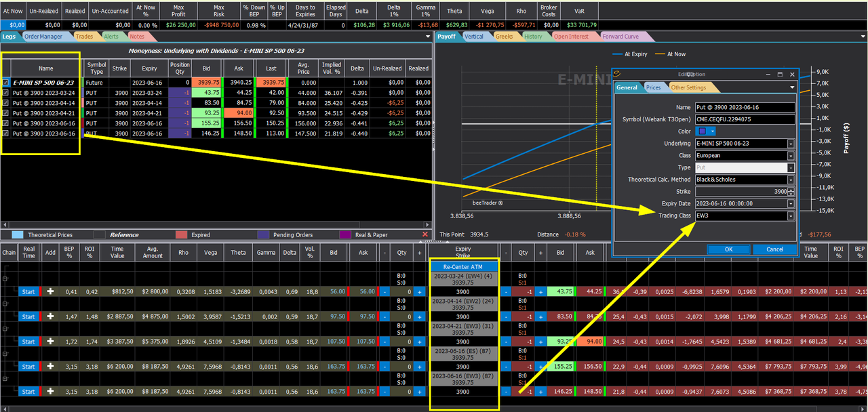Open the Alerts tab

tap(111, 37)
